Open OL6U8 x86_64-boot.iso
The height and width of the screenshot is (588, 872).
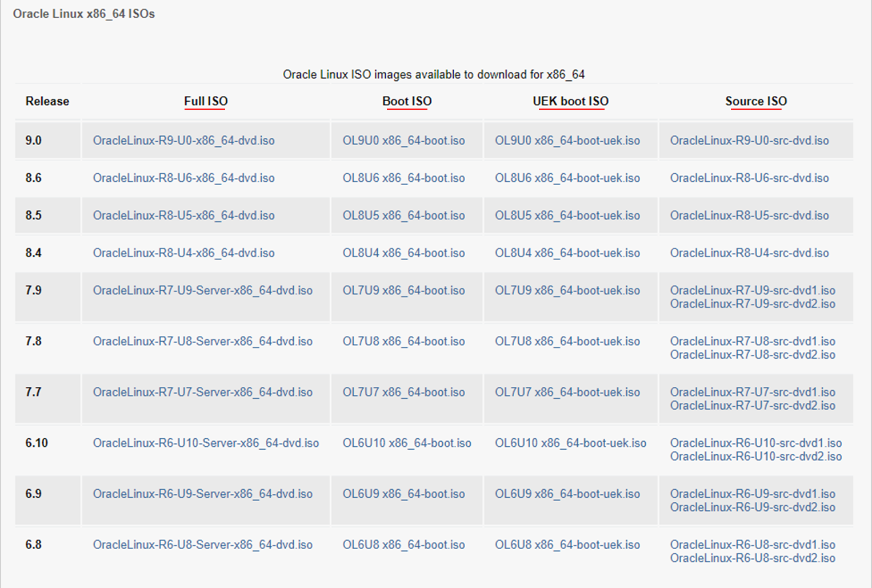coord(404,545)
